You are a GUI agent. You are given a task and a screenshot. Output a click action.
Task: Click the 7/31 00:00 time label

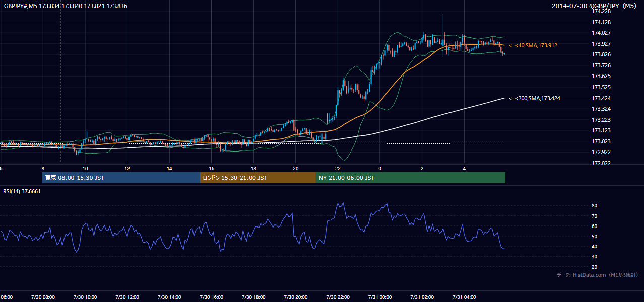coord(379,297)
